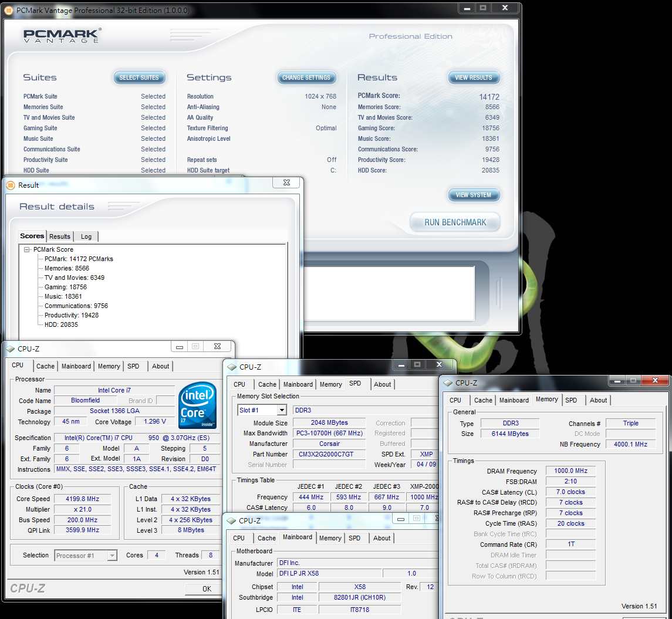Click the Southbridge value 82801JR (ICH10R)
Image resolution: width=672 pixels, height=619 pixels.
(x=360, y=597)
